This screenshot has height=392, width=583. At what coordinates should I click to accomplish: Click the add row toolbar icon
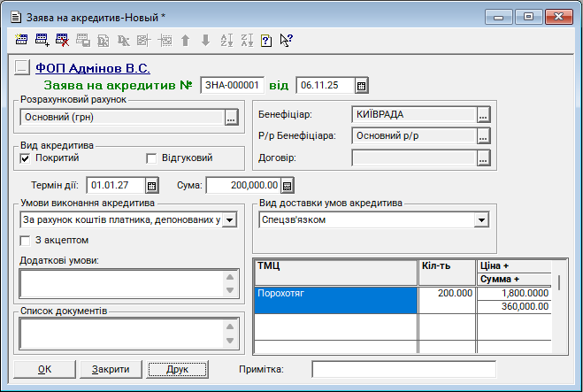click(x=42, y=40)
